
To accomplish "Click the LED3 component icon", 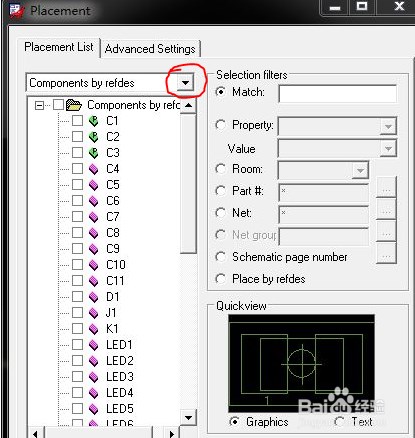I will pyautogui.click(x=94, y=377).
